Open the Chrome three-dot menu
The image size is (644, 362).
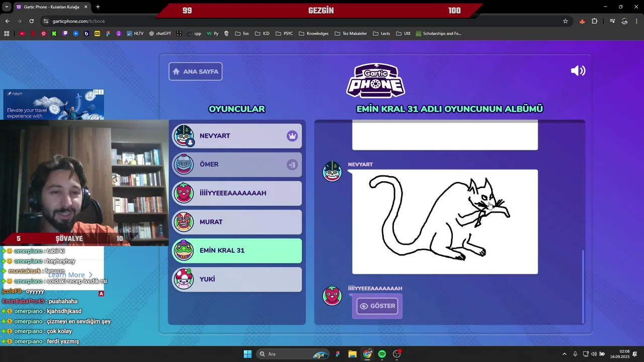[637, 21]
